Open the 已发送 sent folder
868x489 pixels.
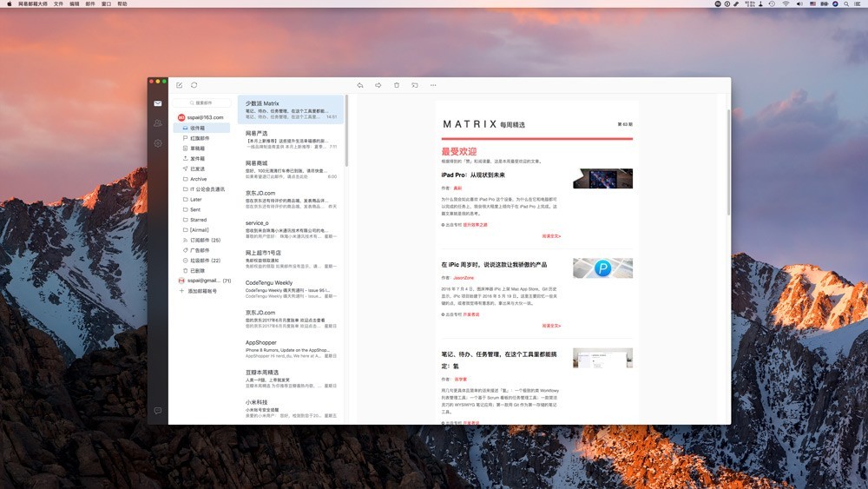(x=201, y=169)
